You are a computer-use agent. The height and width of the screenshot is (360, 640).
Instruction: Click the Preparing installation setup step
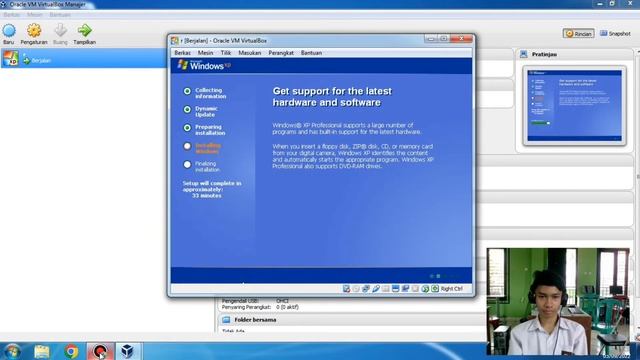(x=210, y=130)
